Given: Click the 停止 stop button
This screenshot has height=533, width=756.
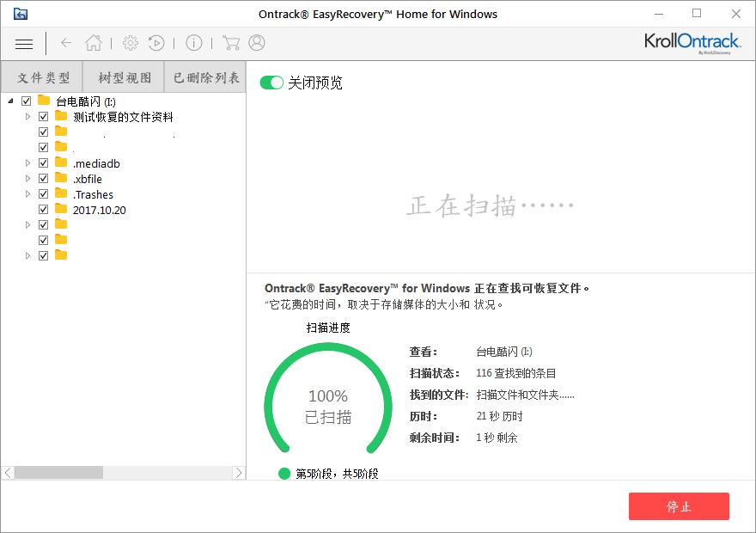Looking at the screenshot, I should 680,507.
